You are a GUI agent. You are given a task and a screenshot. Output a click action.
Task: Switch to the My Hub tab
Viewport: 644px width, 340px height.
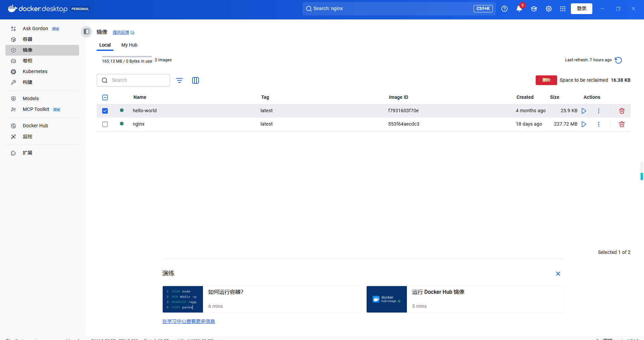(x=129, y=45)
